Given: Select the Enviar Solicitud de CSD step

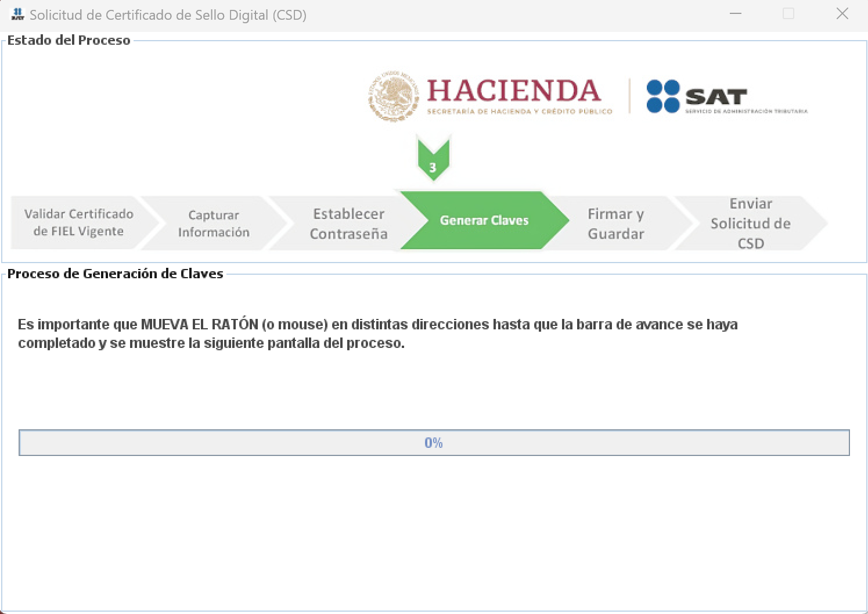Looking at the screenshot, I should 751,223.
